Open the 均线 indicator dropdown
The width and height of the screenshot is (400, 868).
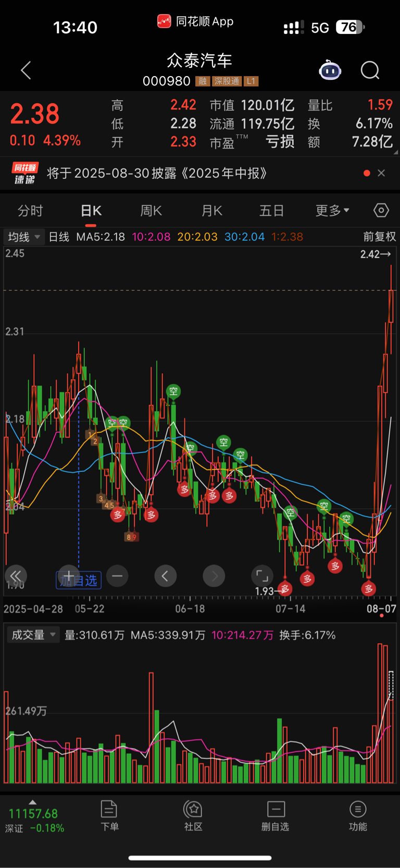click(x=24, y=237)
